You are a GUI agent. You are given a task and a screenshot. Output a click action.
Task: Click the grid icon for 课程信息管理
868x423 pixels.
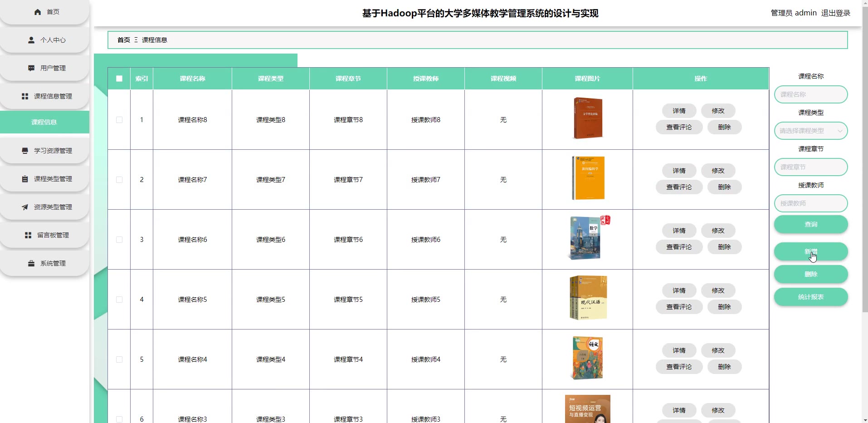tap(25, 96)
